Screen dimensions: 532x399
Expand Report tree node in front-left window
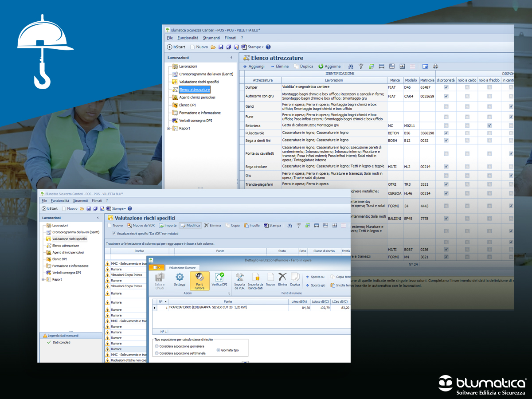coord(43,279)
